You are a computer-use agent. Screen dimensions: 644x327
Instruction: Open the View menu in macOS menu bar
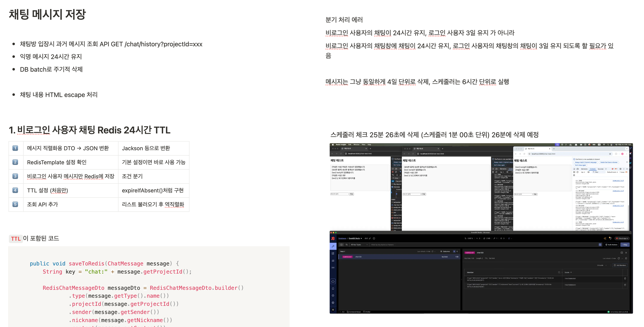(363, 145)
